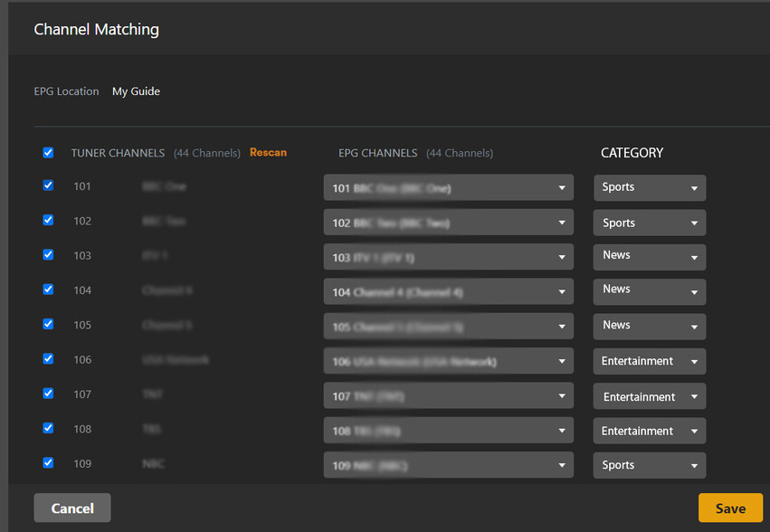The width and height of the screenshot is (770, 532).
Task: Disable the channel 107 checkbox
Action: 48,394
